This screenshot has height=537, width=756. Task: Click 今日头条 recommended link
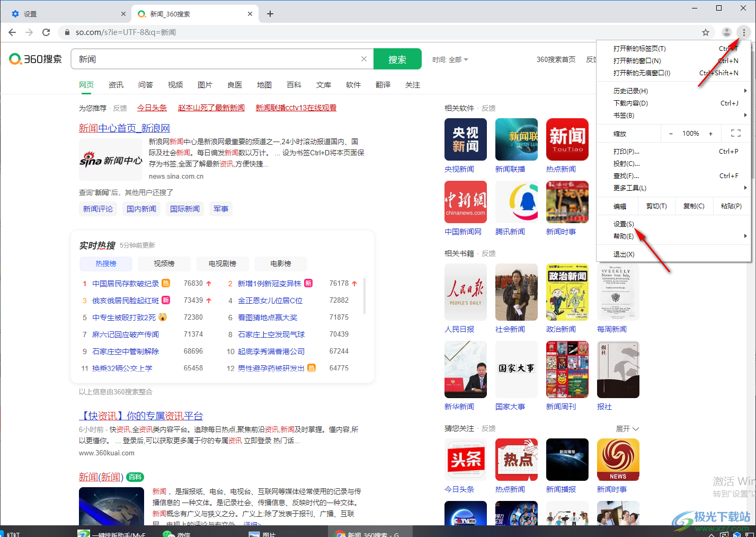pyautogui.click(x=152, y=108)
